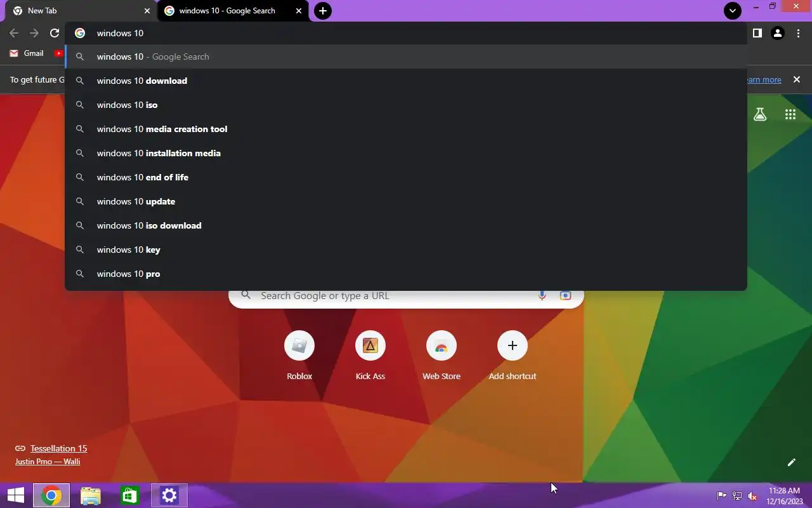The image size is (812, 508).
Task: Click the network tray icon
Action: [737, 496]
